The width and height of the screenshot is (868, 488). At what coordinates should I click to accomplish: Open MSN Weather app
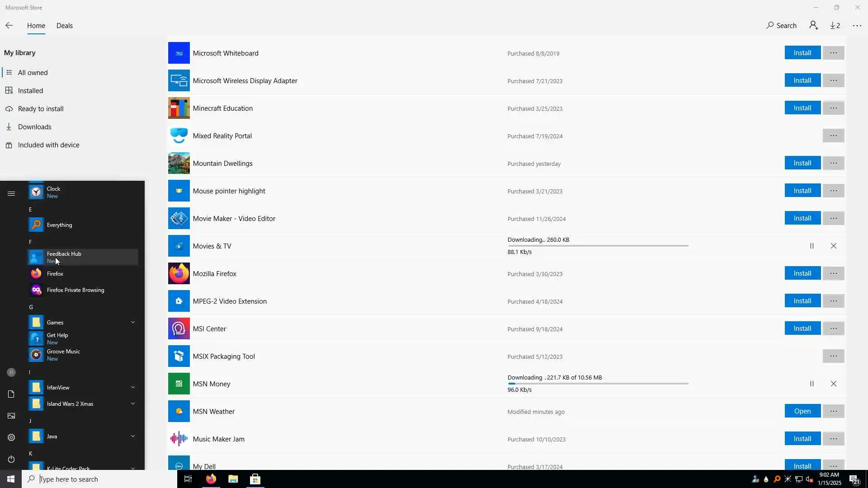click(x=802, y=411)
